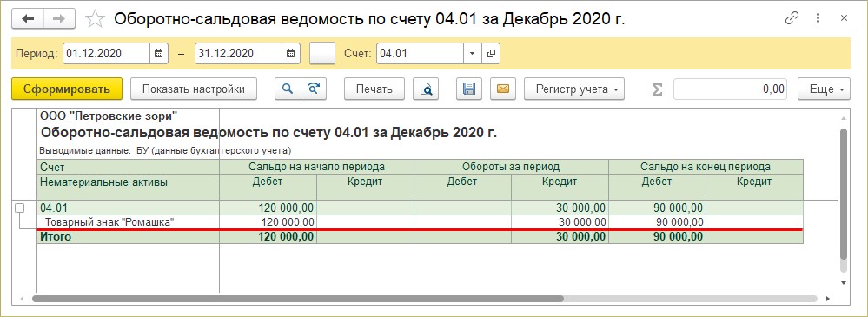Save report with the floppy disk icon
The image size is (868, 317).
coord(469,89)
